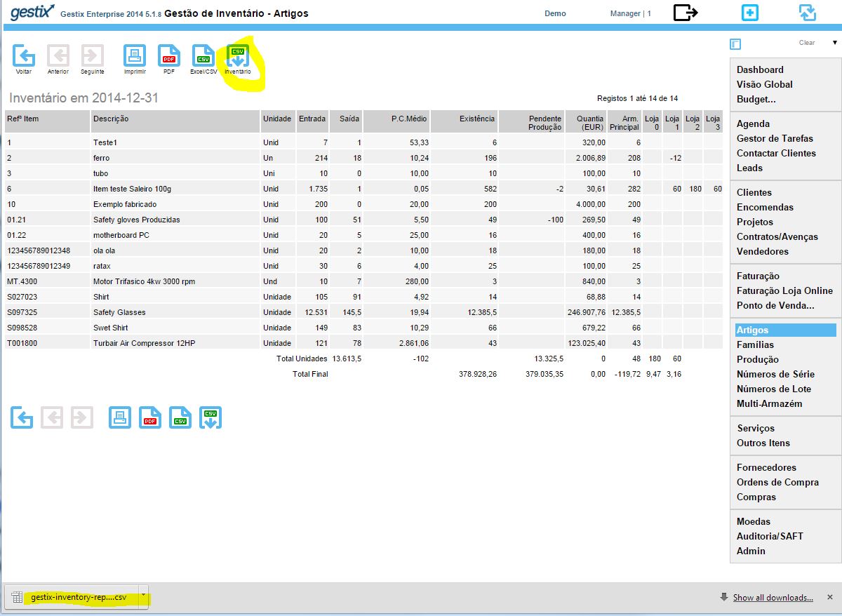Click the gestix logo
Image resolution: width=842 pixels, height=616 pixels.
click(32, 12)
